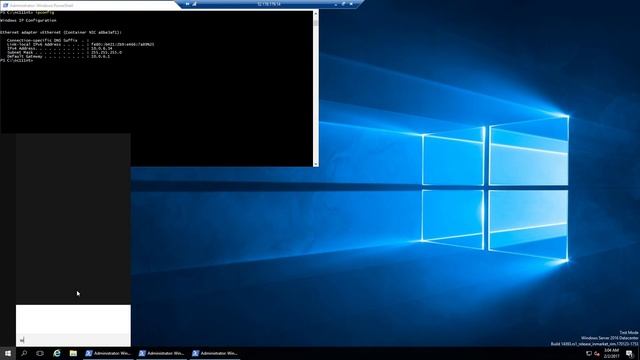Click PowerShell window scroll up arrow
This screenshot has width=640, height=360.
(316, 13)
